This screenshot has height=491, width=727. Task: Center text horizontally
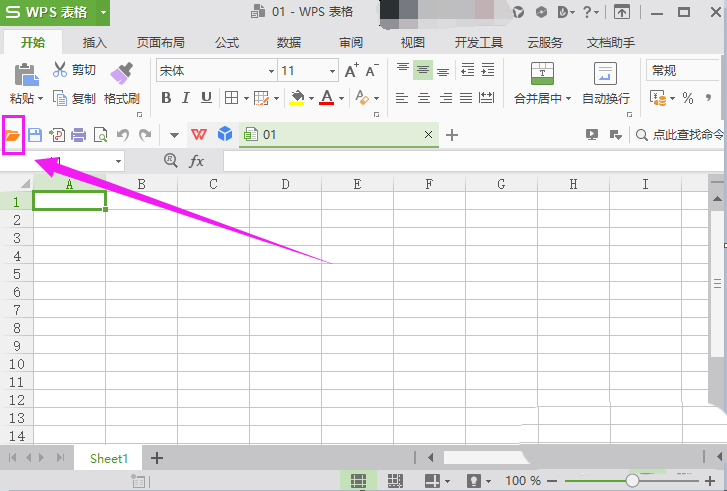coord(424,98)
